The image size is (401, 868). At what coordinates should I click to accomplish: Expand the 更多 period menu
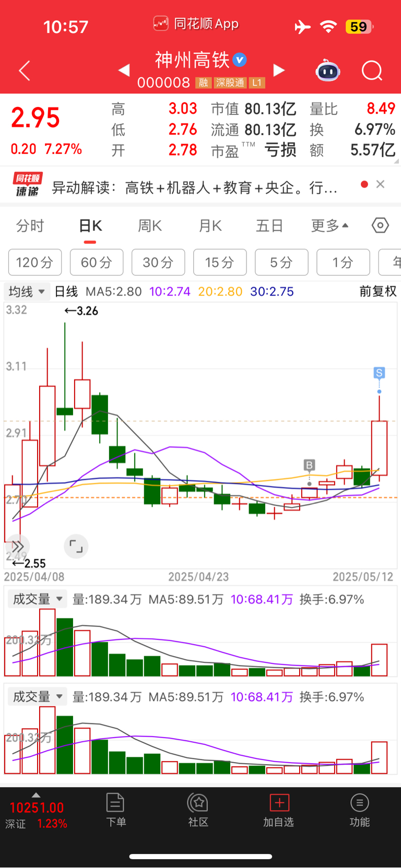[329, 225]
